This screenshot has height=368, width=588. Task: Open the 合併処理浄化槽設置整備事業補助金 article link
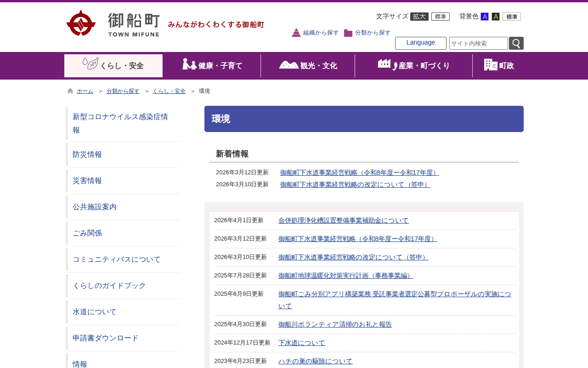343,220
